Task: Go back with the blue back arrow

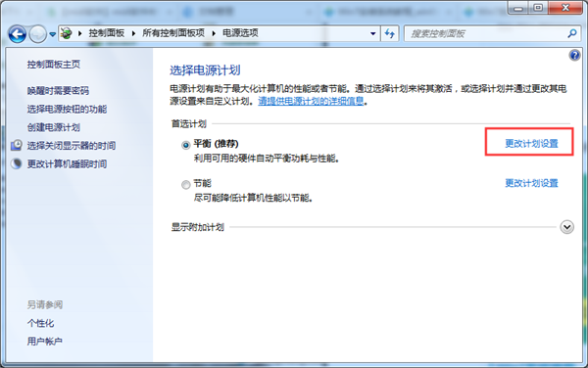Action: coord(18,34)
